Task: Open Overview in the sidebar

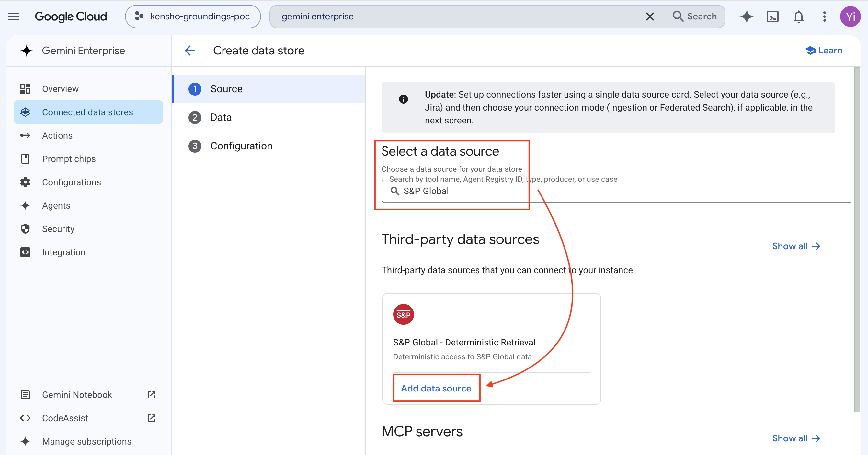Action: click(x=88, y=89)
